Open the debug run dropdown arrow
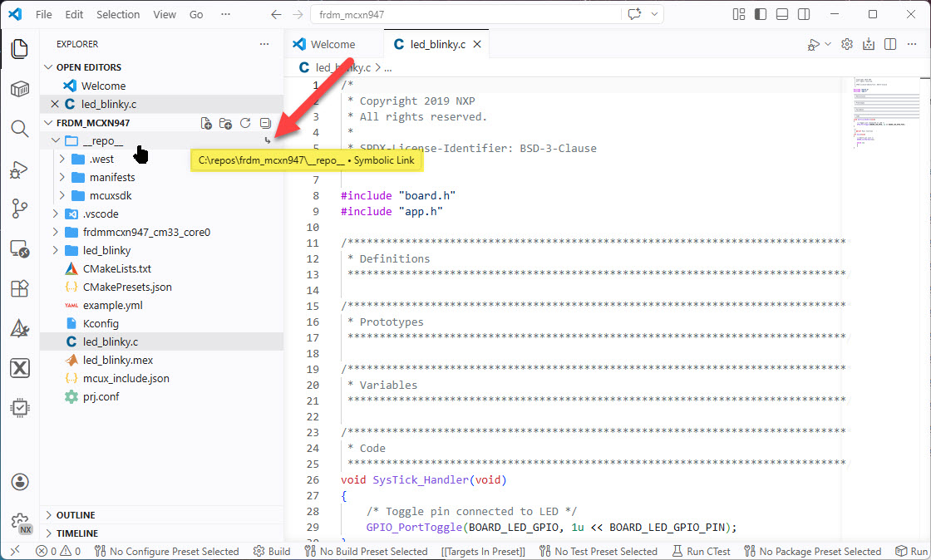931x560 pixels. click(x=828, y=45)
